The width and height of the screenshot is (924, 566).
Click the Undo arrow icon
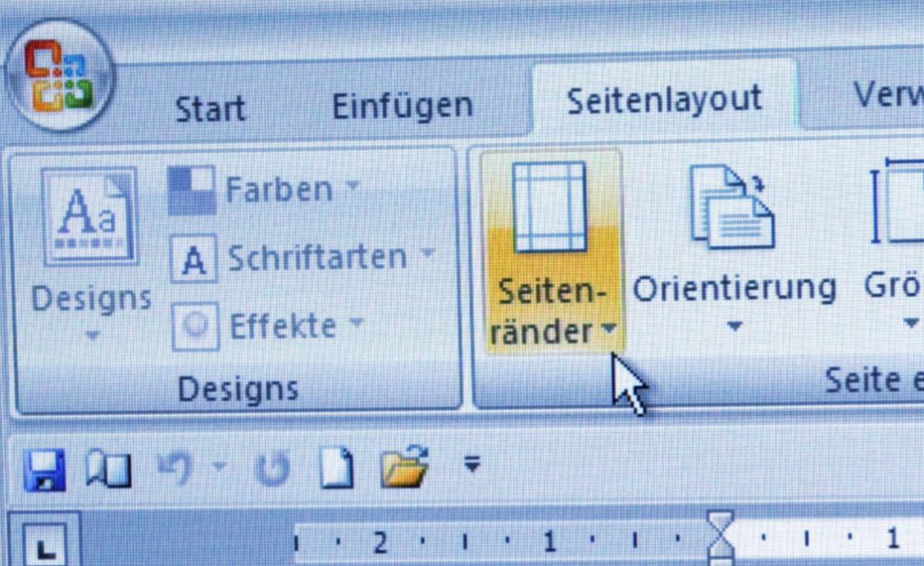click(x=175, y=469)
